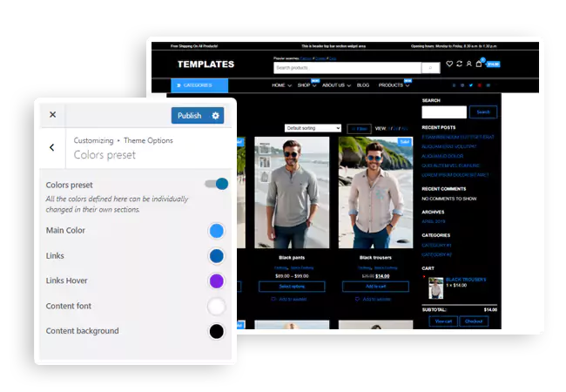Click Add to cart under Black trousers

point(375,287)
